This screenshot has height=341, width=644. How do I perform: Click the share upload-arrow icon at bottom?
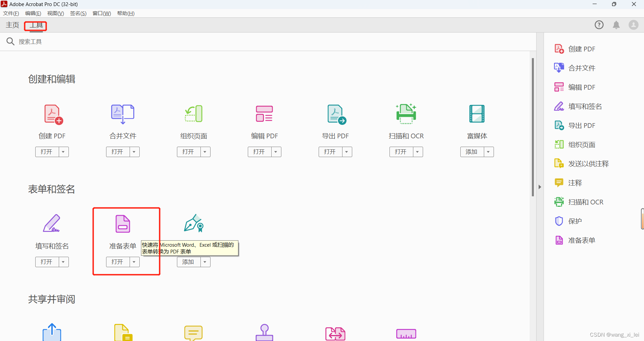point(52,332)
